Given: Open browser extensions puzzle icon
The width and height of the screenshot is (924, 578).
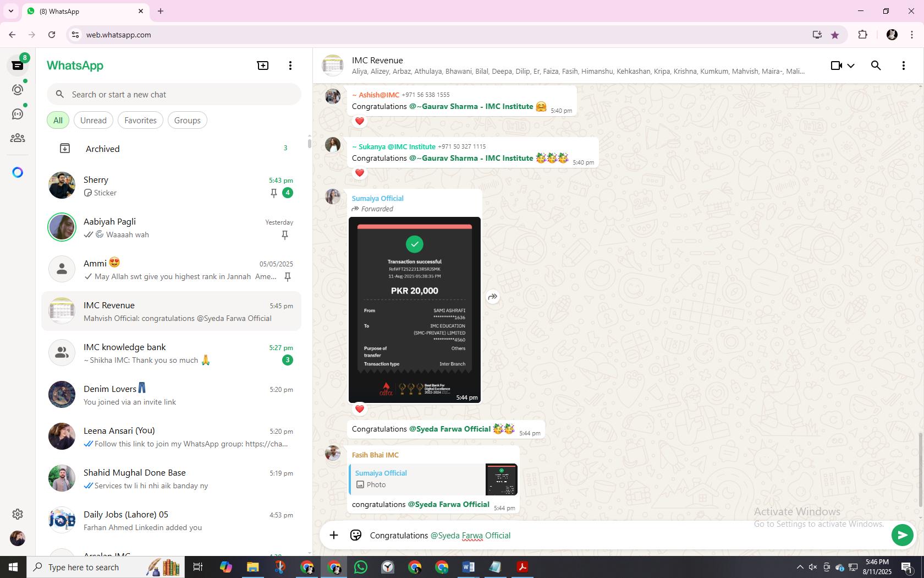Looking at the screenshot, I should point(862,35).
